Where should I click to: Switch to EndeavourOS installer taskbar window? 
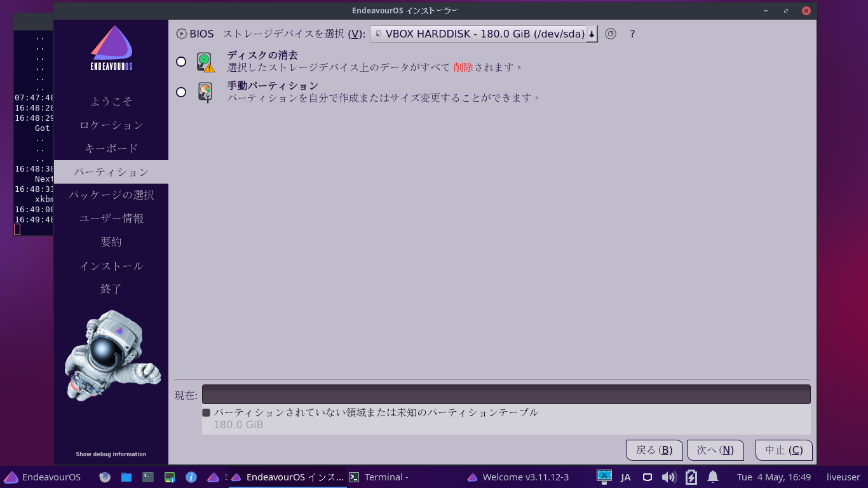point(287,477)
